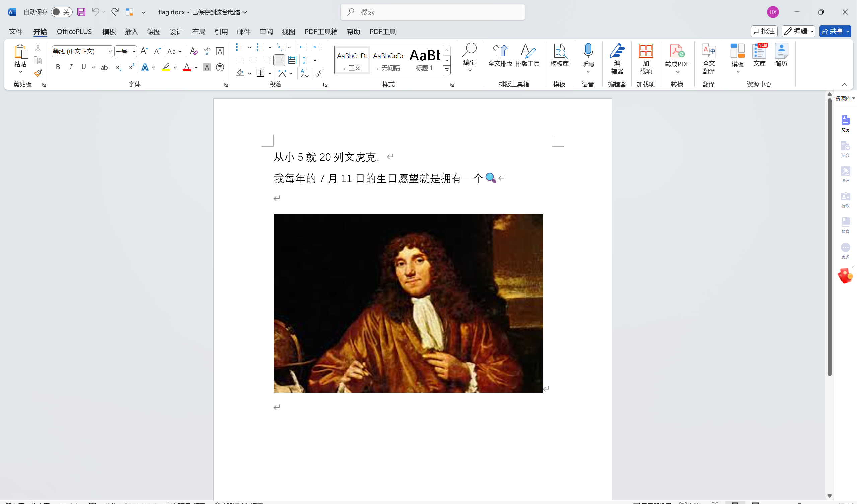Image resolution: width=857 pixels, height=504 pixels.
Task: Open the 粘贴 paste options arrow
Action: (20, 72)
